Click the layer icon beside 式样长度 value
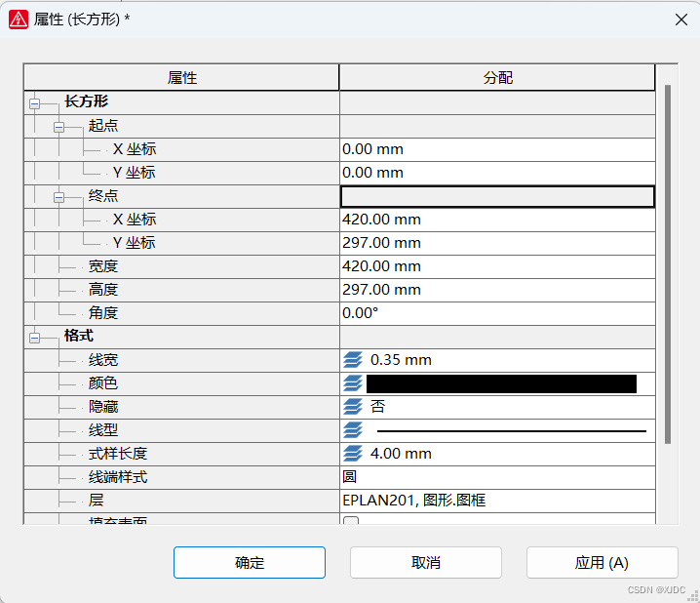 pos(352,454)
